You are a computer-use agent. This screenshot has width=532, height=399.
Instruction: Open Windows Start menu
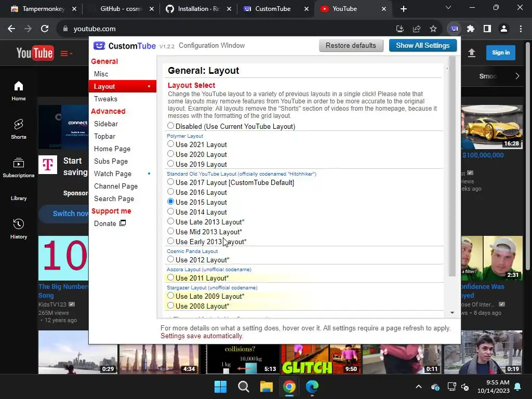220,387
